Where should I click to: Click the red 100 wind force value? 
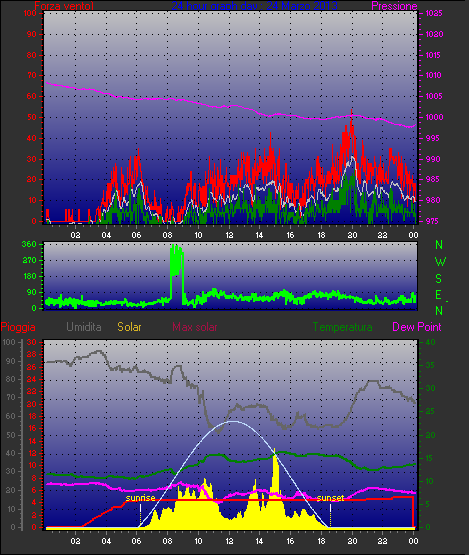click(30, 13)
